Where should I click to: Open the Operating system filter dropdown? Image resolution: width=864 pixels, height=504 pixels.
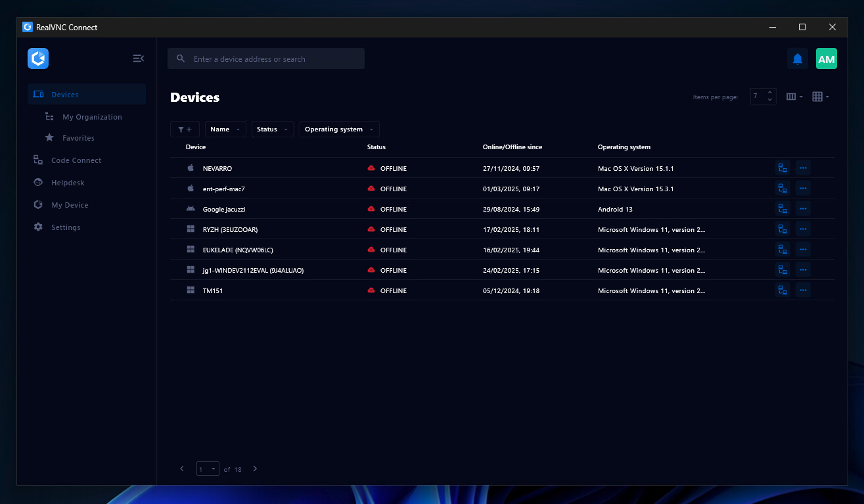point(339,129)
